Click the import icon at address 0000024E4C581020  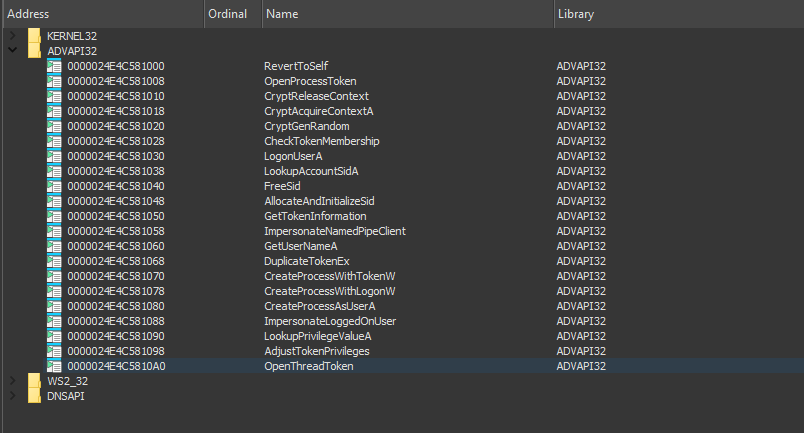click(x=54, y=126)
